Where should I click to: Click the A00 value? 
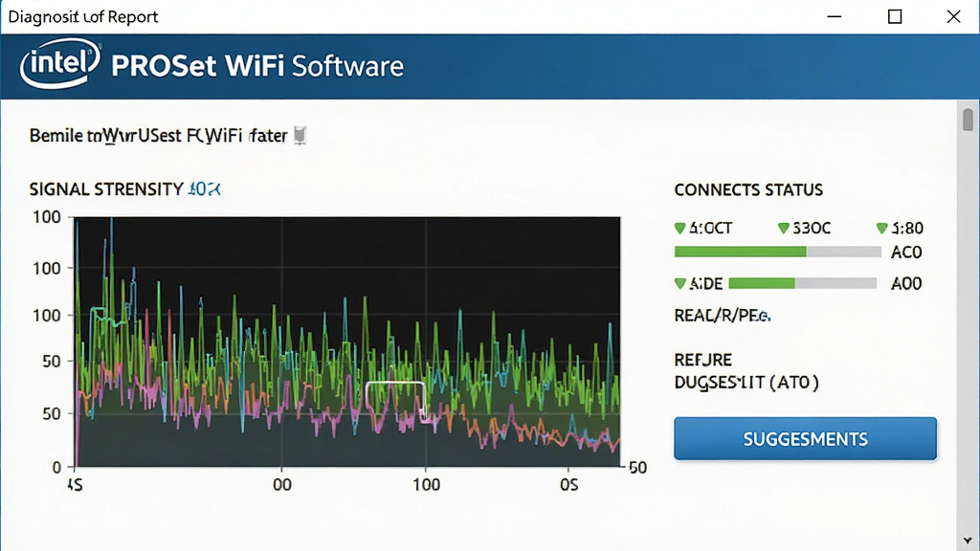[906, 283]
